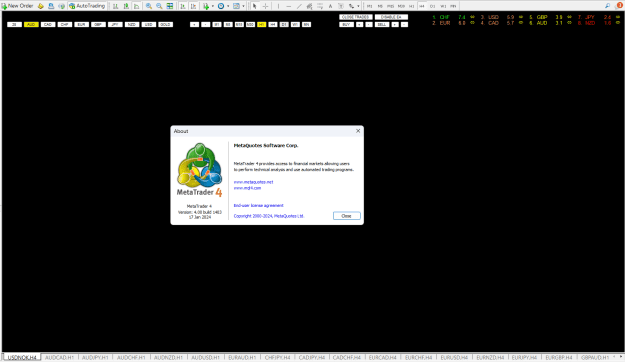This screenshot has height=362, width=625.
Task: Toggle the GOLD chart button
Action: click(x=165, y=24)
